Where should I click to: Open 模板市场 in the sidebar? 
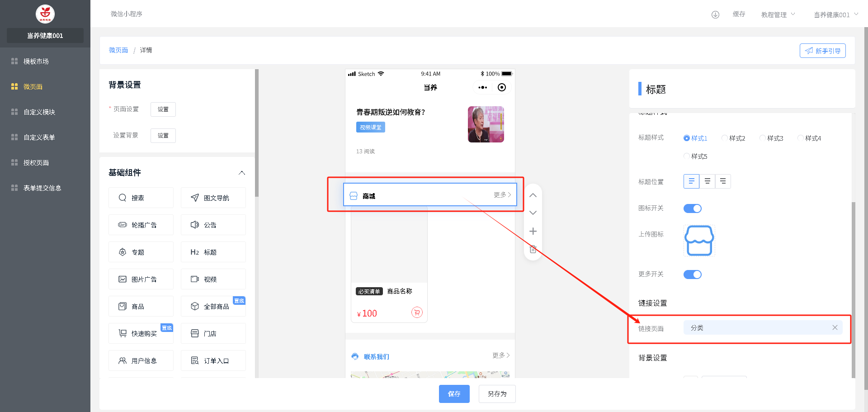pos(36,62)
